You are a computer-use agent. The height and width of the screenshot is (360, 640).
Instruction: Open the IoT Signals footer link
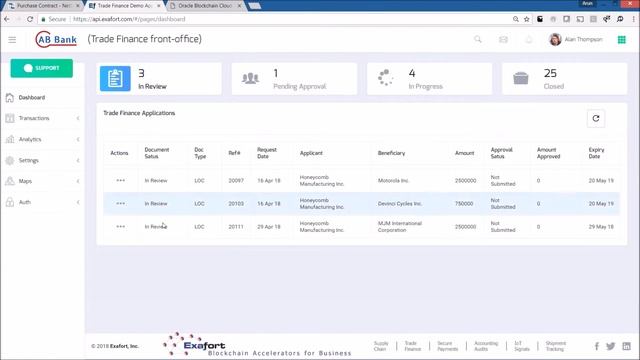pyautogui.click(x=522, y=346)
